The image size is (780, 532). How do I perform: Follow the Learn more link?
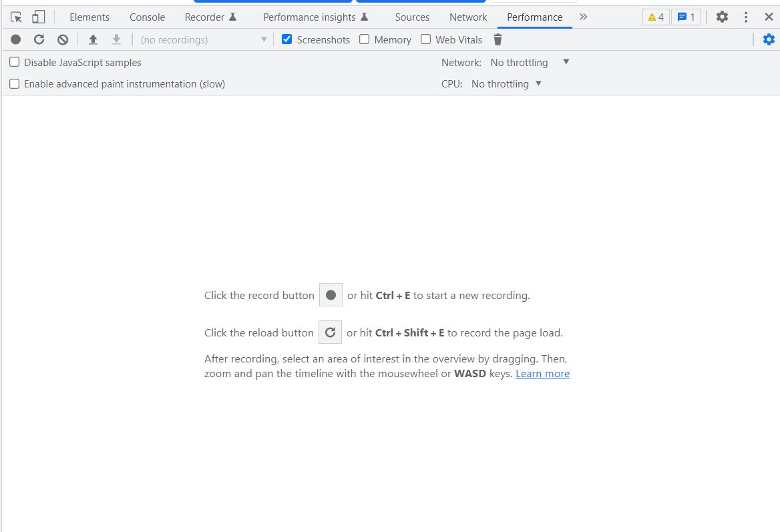pyautogui.click(x=542, y=374)
